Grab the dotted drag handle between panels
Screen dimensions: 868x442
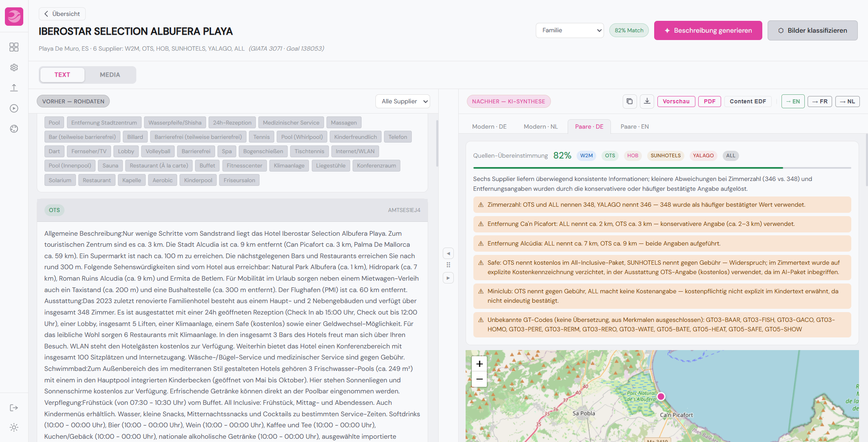[448, 265]
